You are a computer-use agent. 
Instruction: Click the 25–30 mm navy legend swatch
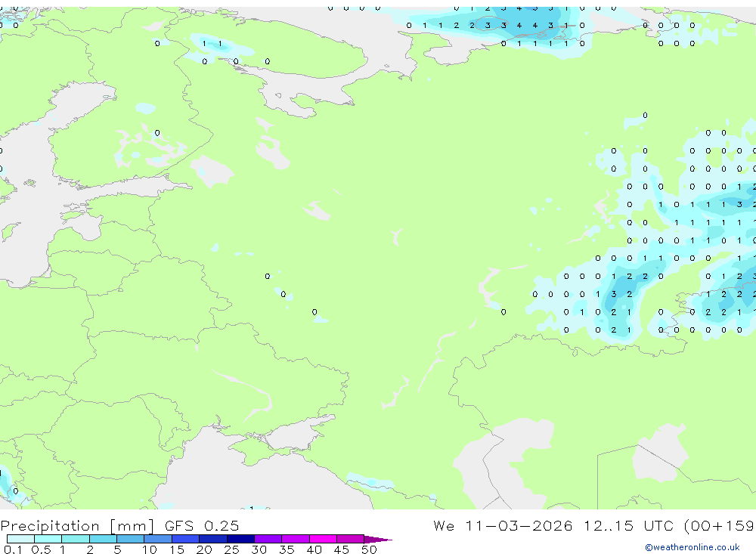point(240,539)
